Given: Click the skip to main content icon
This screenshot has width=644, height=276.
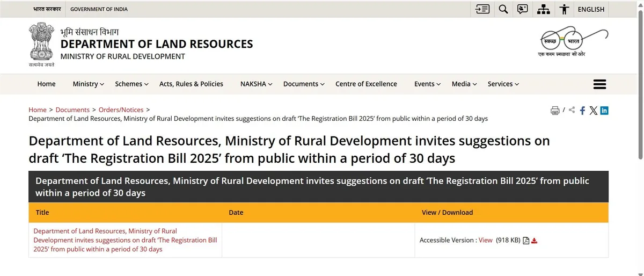Looking at the screenshot, I should click(482, 9).
